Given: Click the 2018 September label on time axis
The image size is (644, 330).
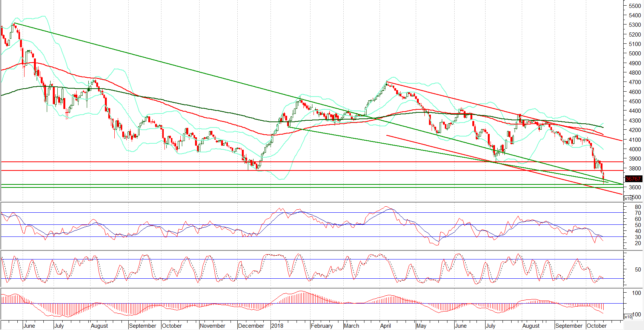Looking at the screenshot, I should [569, 325].
